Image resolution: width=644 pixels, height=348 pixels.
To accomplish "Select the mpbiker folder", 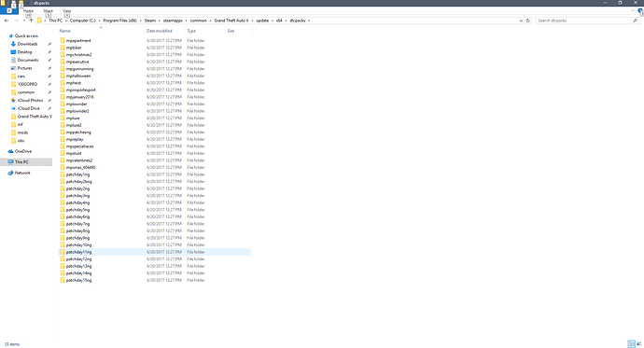I will click(74, 48).
